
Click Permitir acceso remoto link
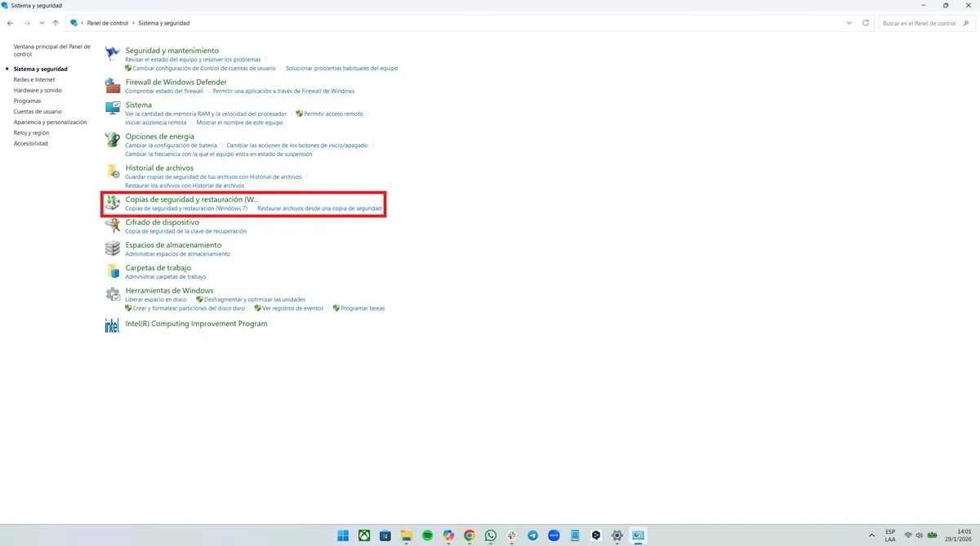click(x=333, y=114)
